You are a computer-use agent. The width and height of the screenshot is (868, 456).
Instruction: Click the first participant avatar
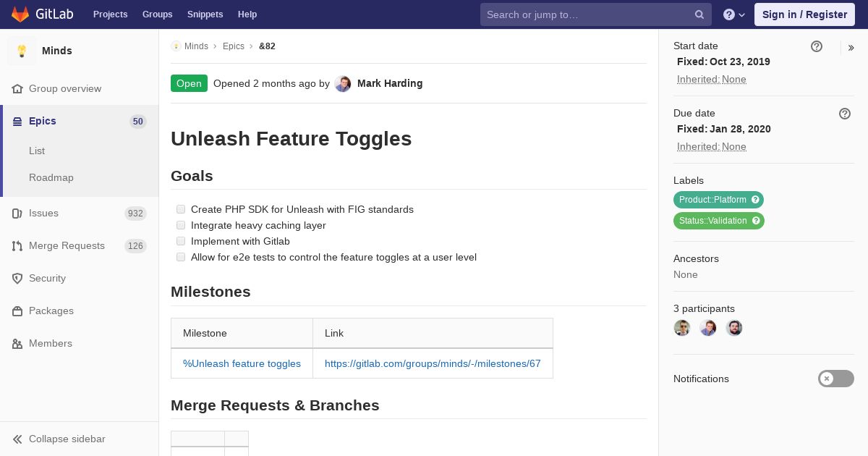click(682, 328)
